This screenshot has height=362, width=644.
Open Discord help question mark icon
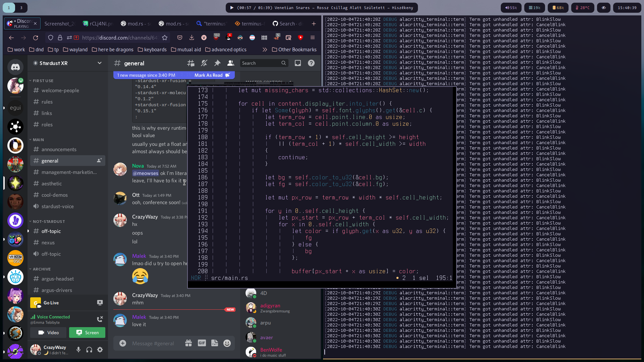click(x=311, y=63)
